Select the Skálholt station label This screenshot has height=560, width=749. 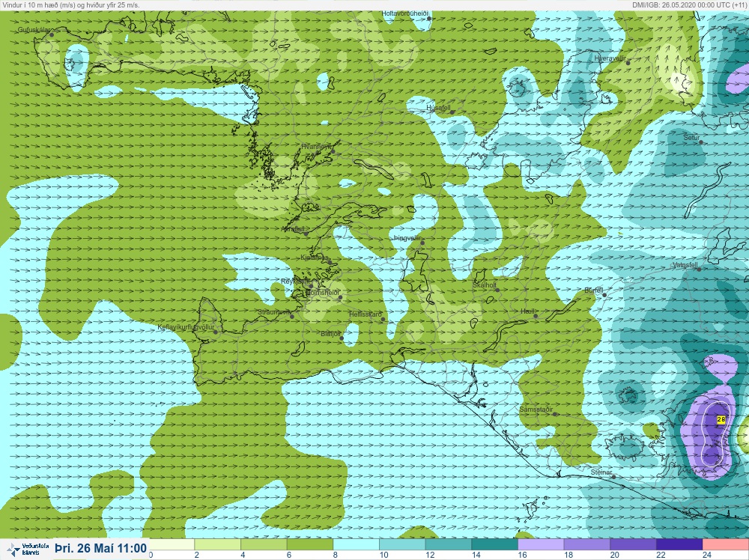pyautogui.click(x=485, y=285)
